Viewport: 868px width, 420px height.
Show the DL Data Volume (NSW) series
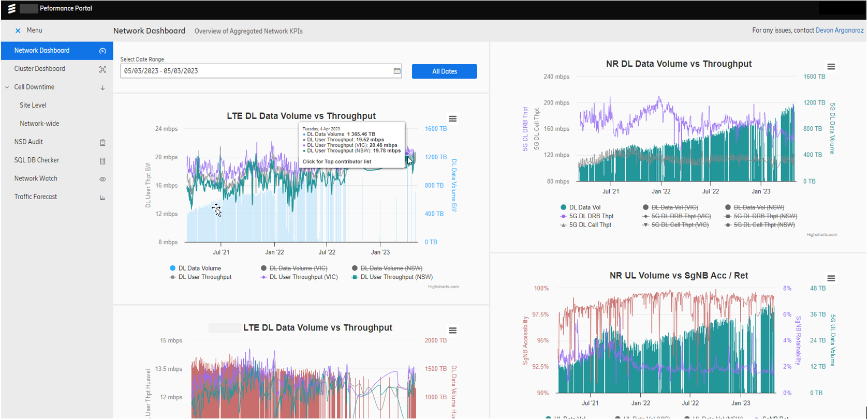387,268
